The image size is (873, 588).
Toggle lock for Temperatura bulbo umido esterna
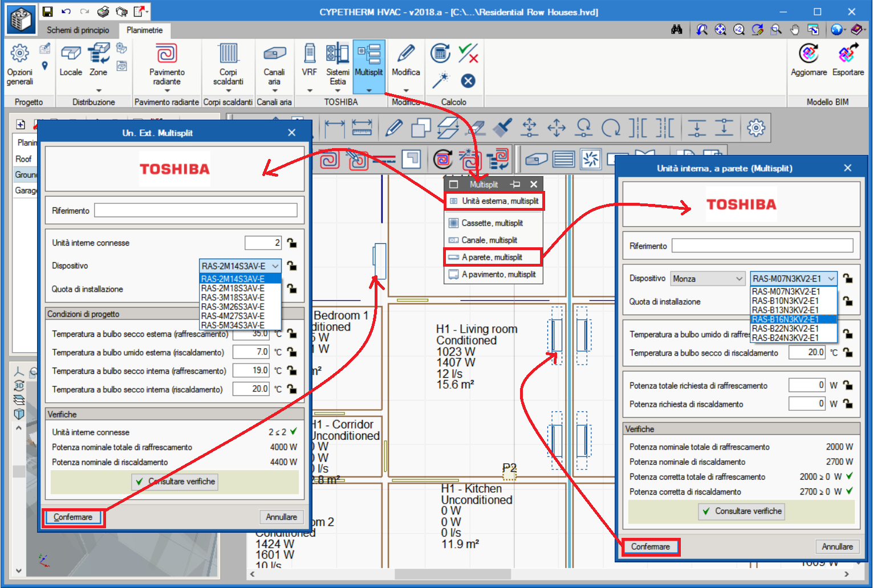point(291,352)
